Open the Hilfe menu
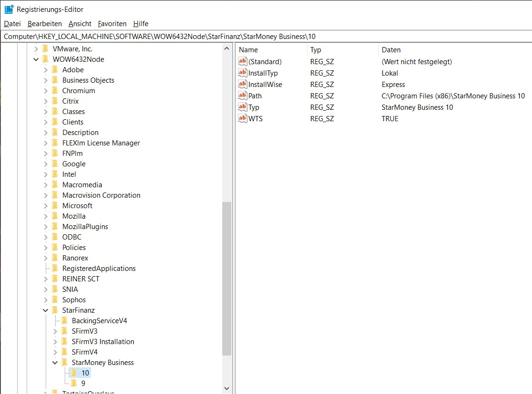The image size is (532, 394). (141, 24)
